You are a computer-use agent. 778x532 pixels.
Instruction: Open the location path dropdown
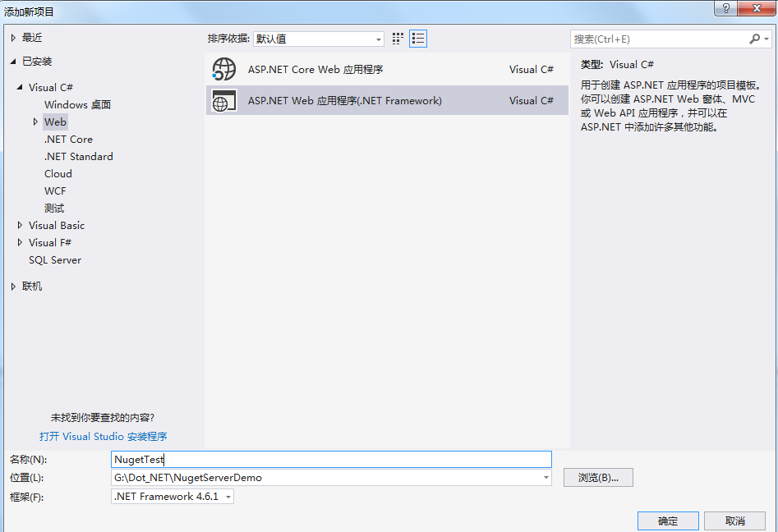pos(546,478)
